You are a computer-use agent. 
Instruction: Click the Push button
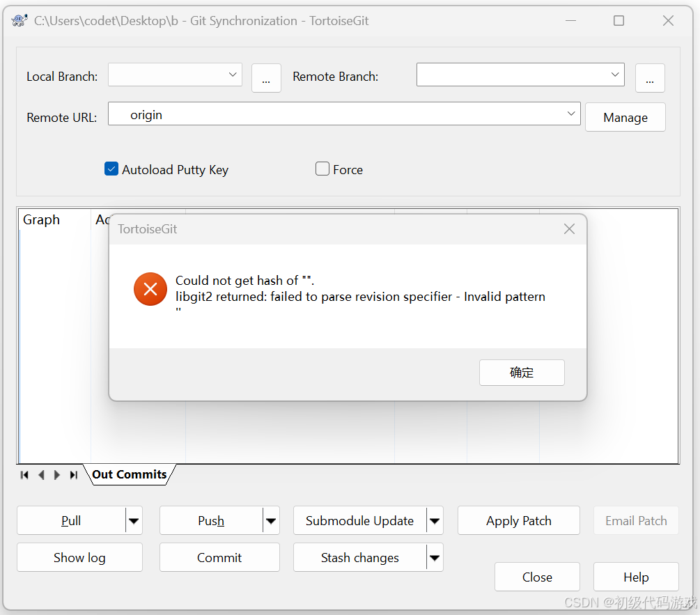[x=211, y=520]
